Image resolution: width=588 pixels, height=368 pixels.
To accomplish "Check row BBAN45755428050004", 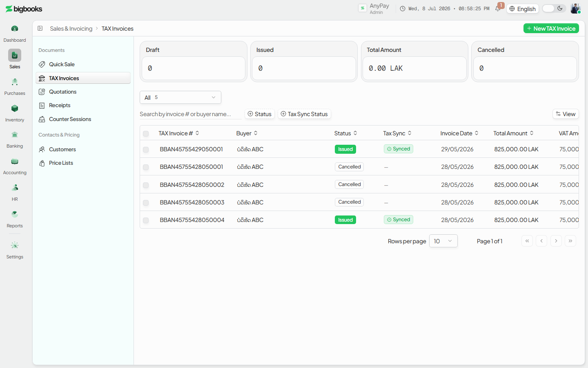I will tap(146, 220).
